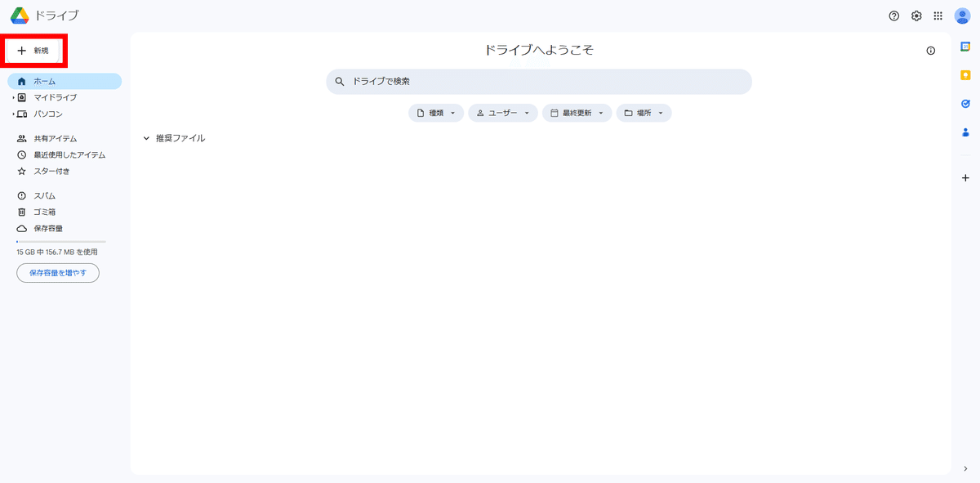Click the 新規 new button
Viewport: 980px width, 483px height.
tap(33, 51)
